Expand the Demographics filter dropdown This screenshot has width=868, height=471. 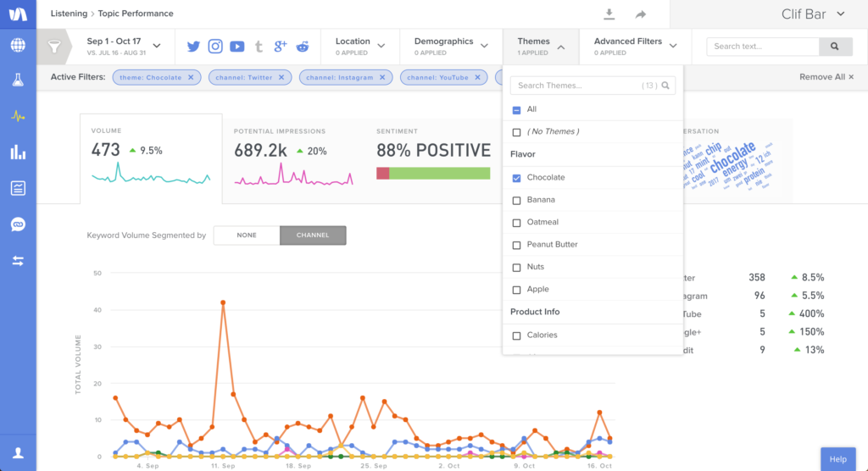(451, 47)
